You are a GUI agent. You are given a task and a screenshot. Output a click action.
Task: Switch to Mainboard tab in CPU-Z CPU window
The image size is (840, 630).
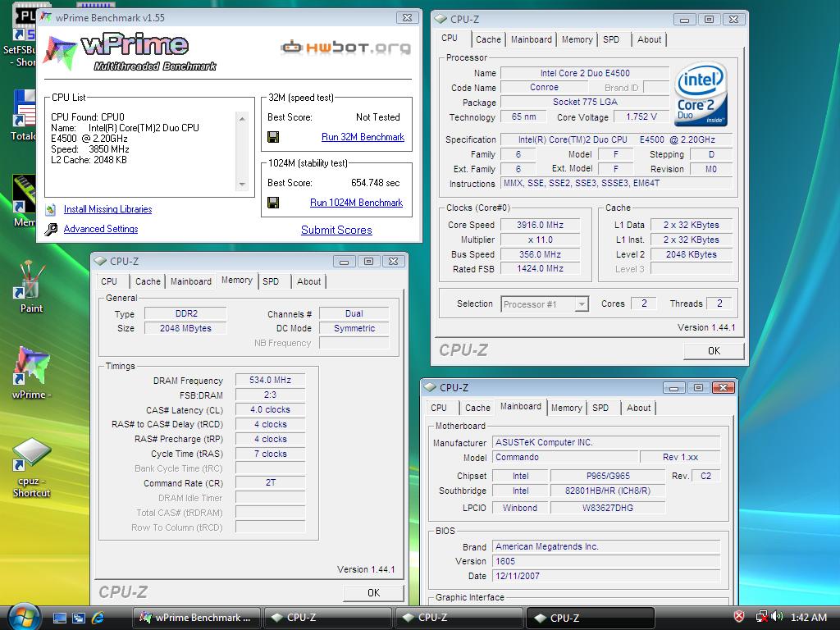click(x=531, y=39)
